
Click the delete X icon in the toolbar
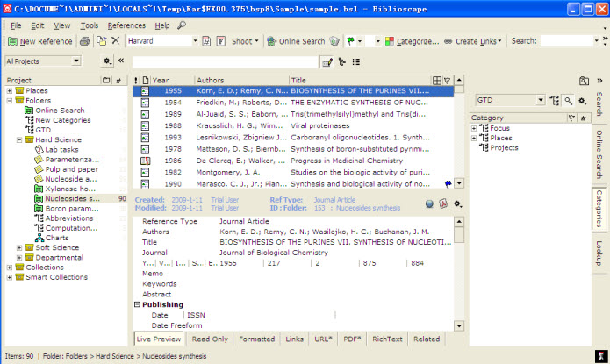click(x=115, y=41)
